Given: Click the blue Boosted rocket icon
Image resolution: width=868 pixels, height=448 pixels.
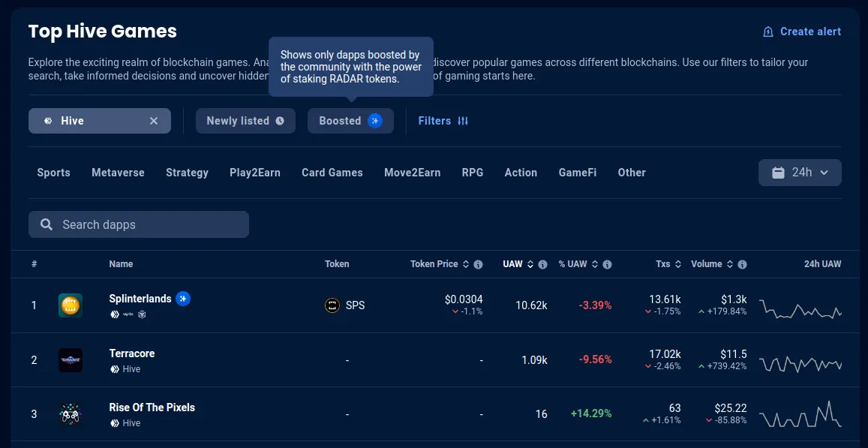Looking at the screenshot, I should pyautogui.click(x=375, y=121).
